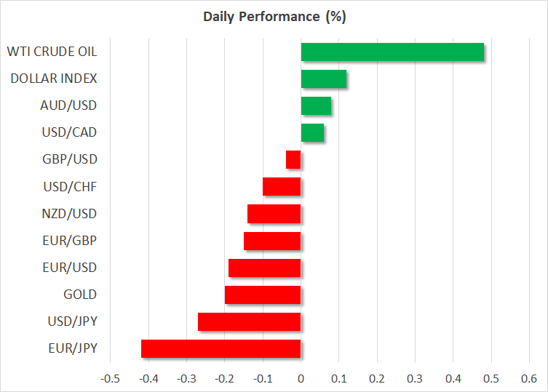Select the USD/JPY red bar
This screenshot has width=548, height=392.
[x=250, y=321]
